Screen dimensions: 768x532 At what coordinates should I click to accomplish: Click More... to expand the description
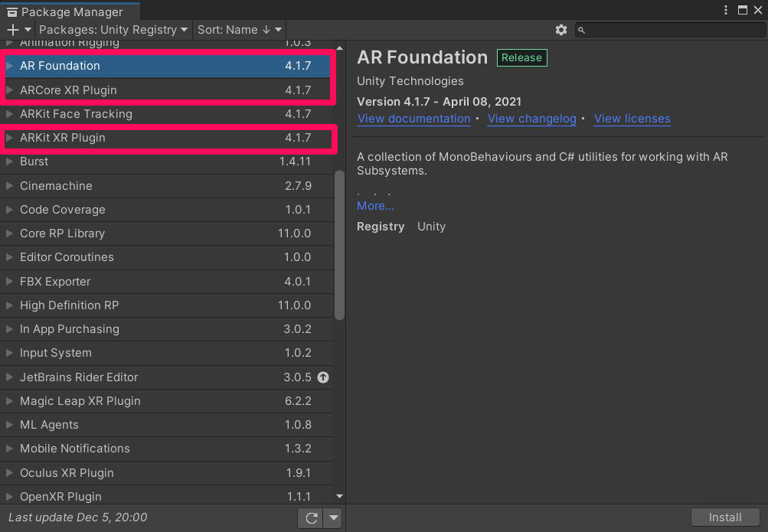(375, 206)
